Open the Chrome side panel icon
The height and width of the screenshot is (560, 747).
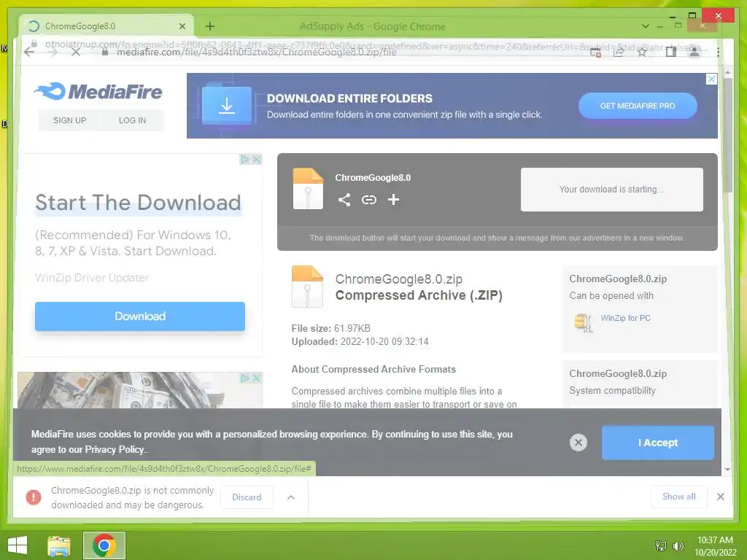click(671, 52)
